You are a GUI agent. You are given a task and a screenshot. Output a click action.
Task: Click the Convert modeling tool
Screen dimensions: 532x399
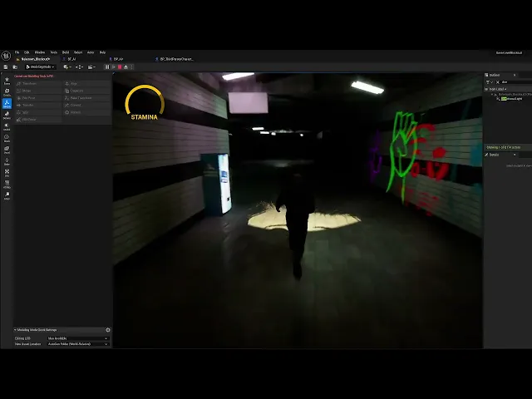[87, 106]
